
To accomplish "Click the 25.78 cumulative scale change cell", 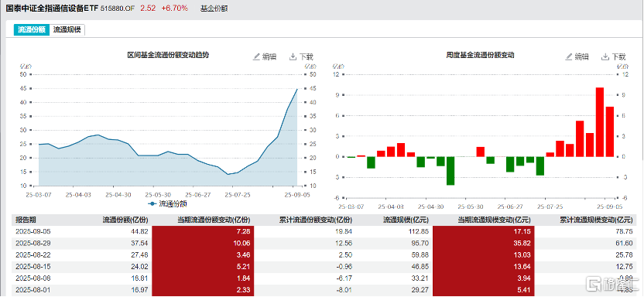I will coord(625,254).
